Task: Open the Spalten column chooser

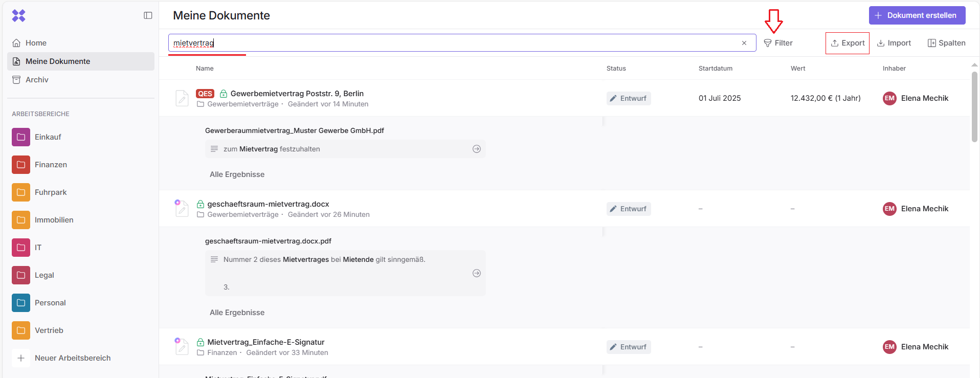Action: click(x=946, y=43)
